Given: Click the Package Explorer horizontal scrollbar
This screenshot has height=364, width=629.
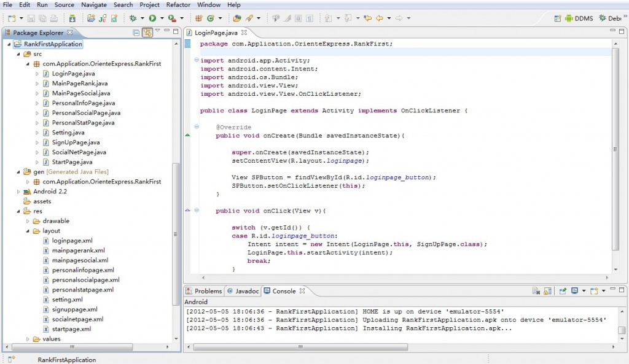Looking at the screenshot, I should [x=72, y=347].
